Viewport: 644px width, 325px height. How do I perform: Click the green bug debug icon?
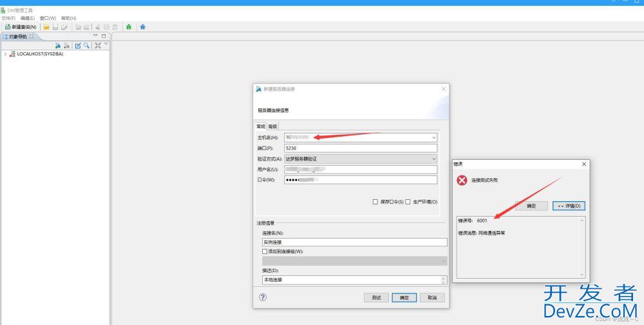129,27
